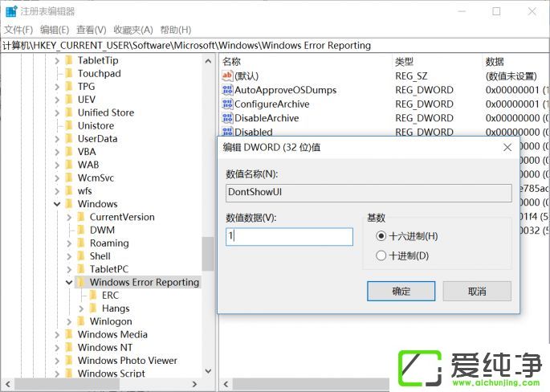Open the 文件(F) menu

(18, 30)
